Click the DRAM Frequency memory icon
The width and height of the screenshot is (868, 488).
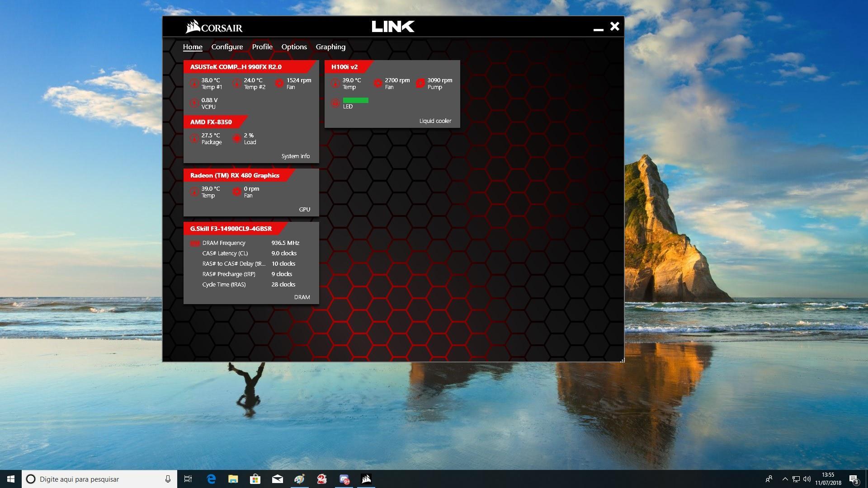[x=195, y=243]
